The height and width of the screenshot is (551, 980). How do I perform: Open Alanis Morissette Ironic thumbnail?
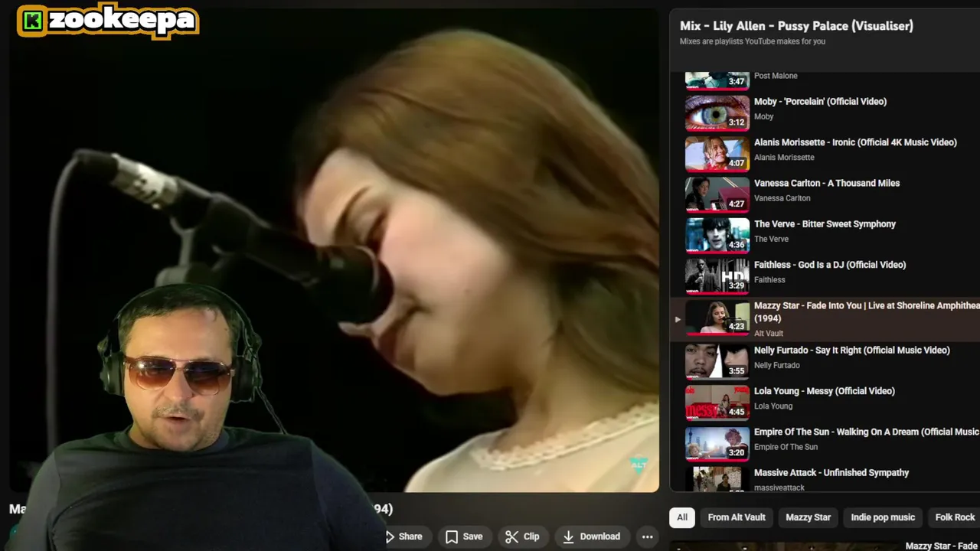click(717, 154)
